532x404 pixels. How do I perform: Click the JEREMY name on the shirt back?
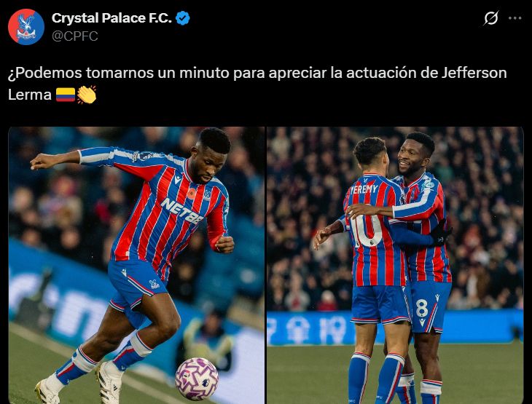coord(364,189)
